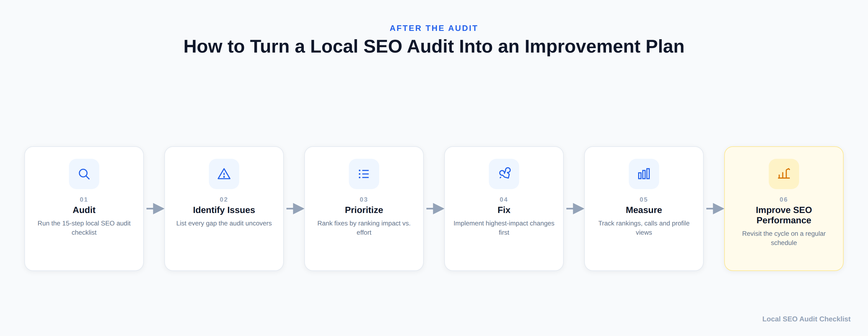This screenshot has height=336, width=868.
Task: Select the "Fix" heading
Action: [x=504, y=210]
